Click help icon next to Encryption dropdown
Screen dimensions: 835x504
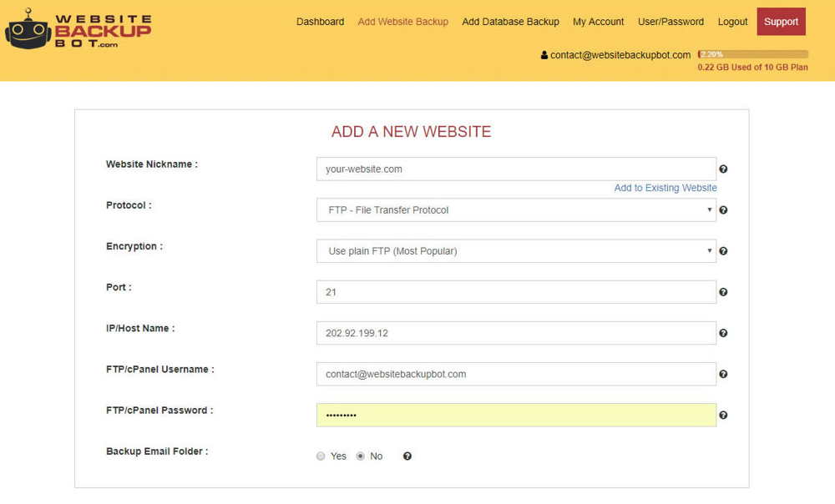723,251
